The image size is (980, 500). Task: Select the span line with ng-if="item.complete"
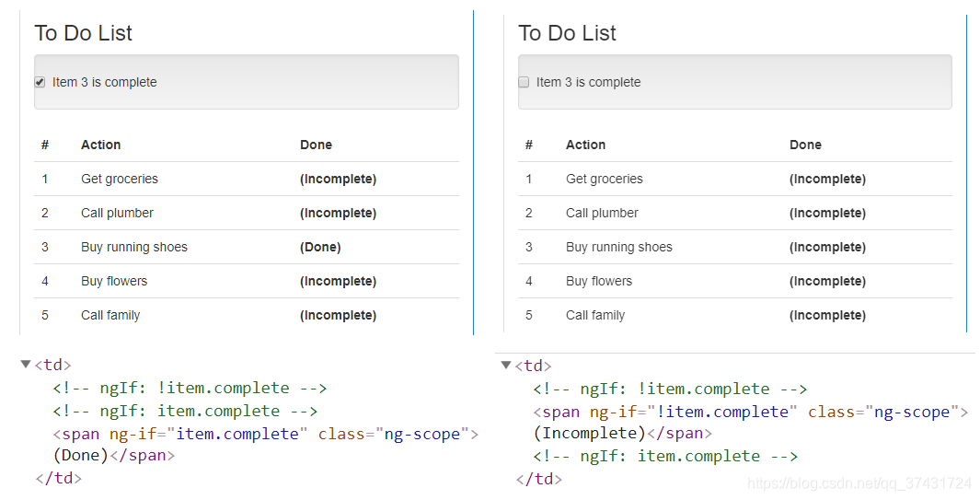(266, 434)
